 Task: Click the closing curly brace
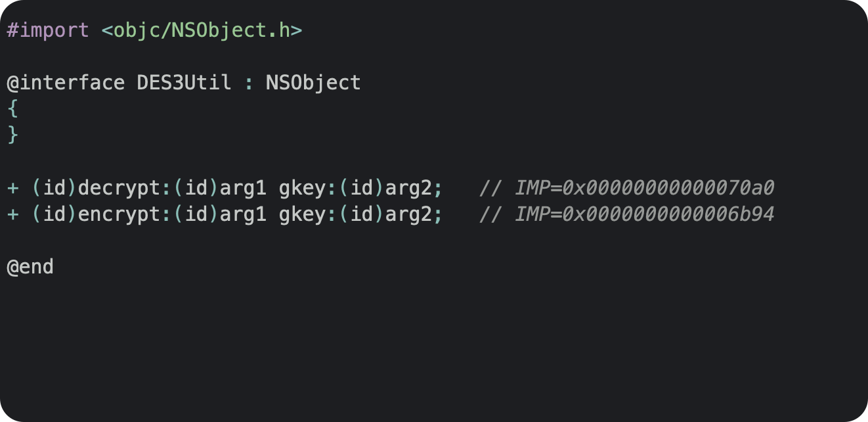pos(12,135)
